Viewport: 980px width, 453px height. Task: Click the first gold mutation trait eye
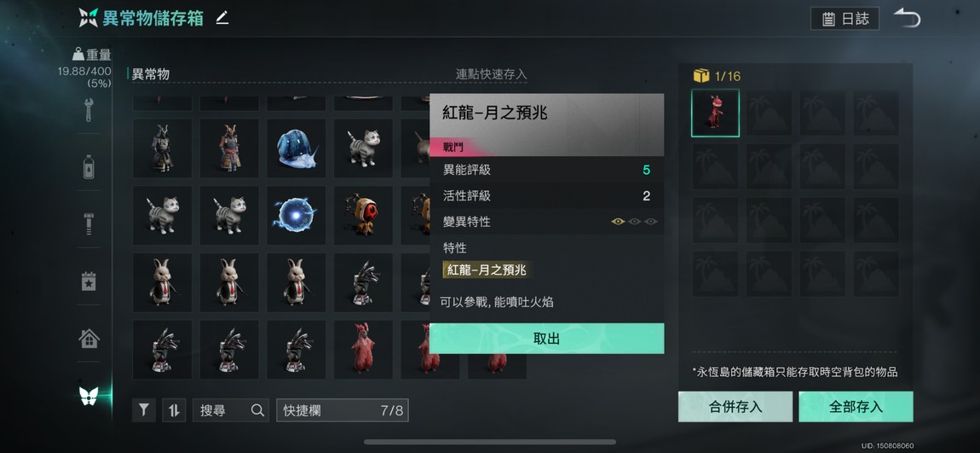(618, 222)
